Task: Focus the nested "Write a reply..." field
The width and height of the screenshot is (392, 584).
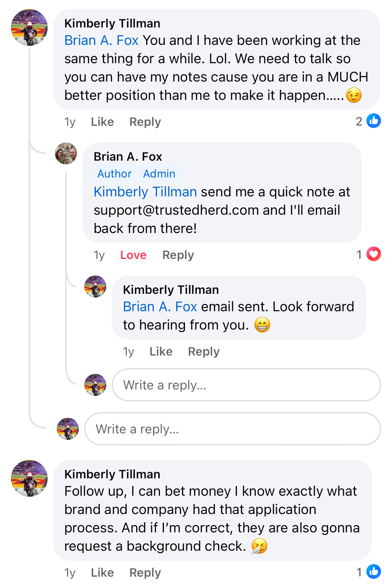Action: [x=246, y=385]
